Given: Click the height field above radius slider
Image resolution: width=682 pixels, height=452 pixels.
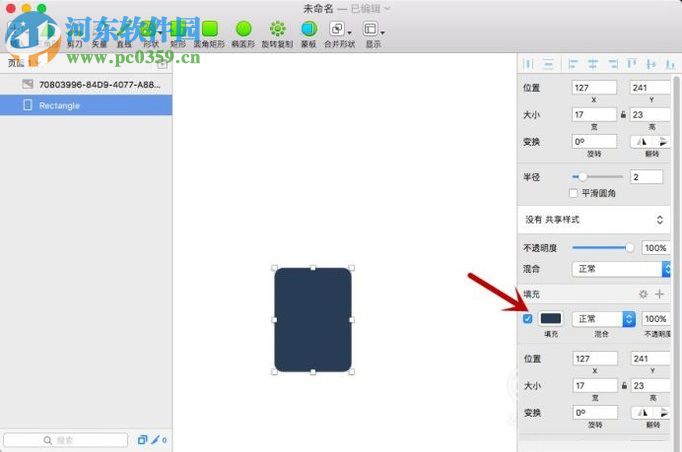Looking at the screenshot, I should tap(650, 114).
